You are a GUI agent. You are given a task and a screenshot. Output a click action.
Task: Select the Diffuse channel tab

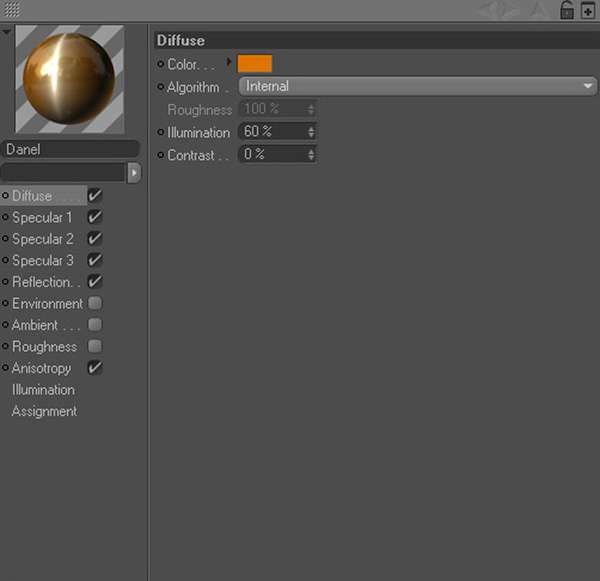[44, 196]
